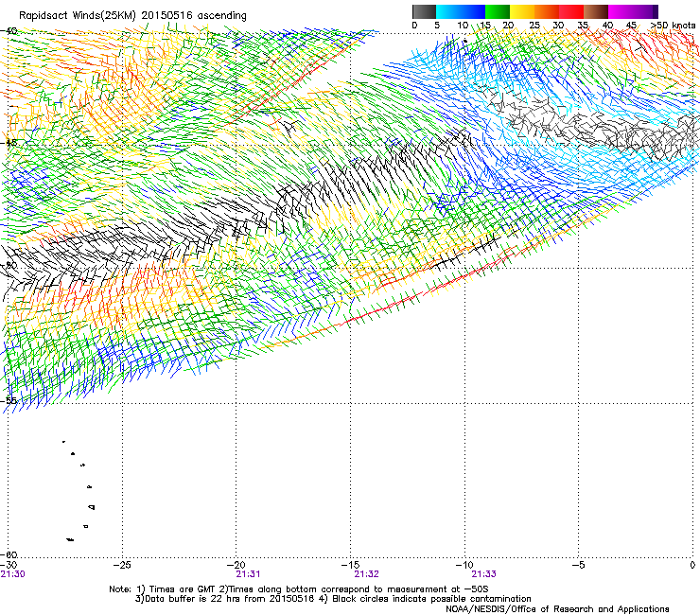
Task: Click the green 15-20 knots legend segment
Action: click(497, 11)
